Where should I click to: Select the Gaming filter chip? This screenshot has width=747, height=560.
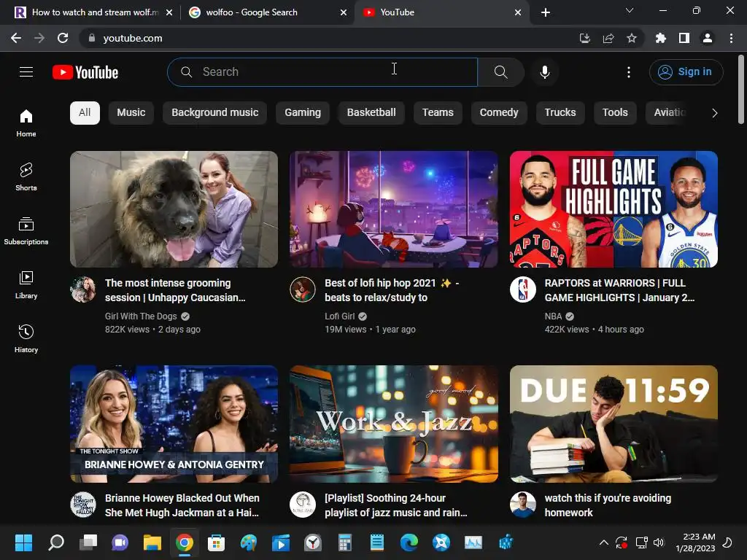pos(303,113)
